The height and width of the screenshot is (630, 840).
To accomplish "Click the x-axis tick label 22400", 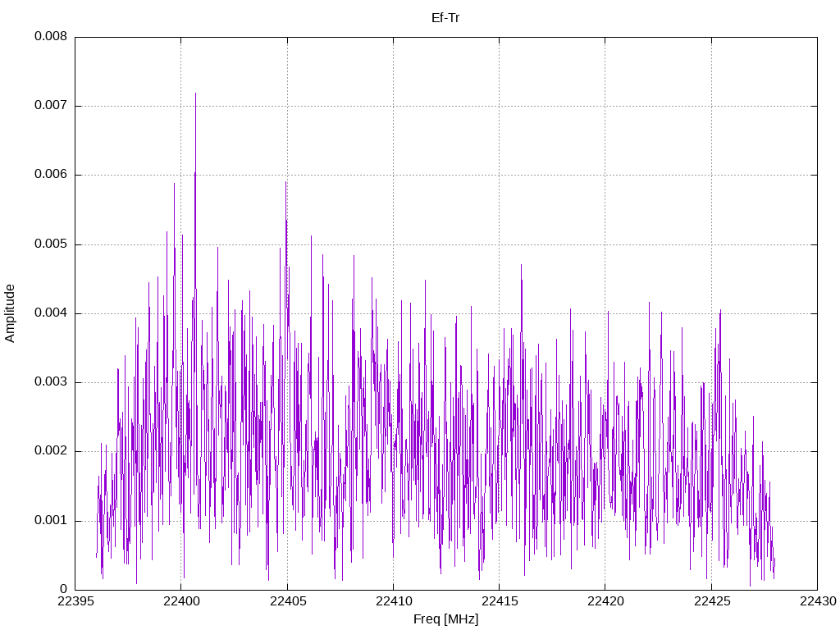I will point(181,601).
